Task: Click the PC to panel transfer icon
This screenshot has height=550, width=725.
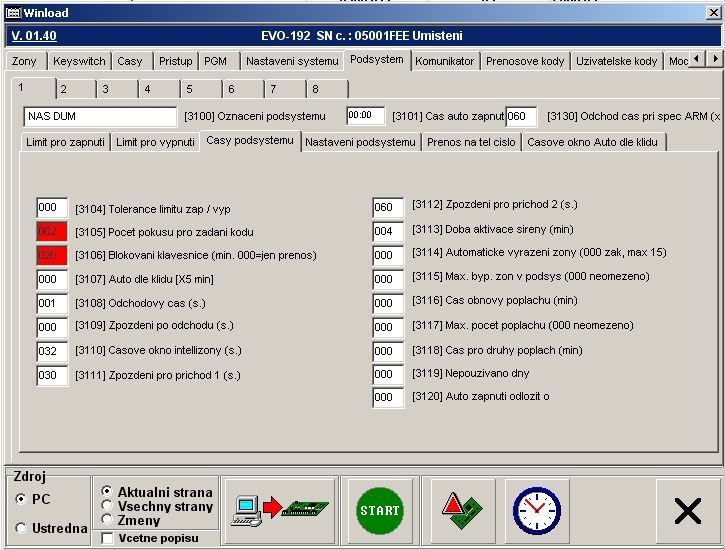Action: [279, 510]
